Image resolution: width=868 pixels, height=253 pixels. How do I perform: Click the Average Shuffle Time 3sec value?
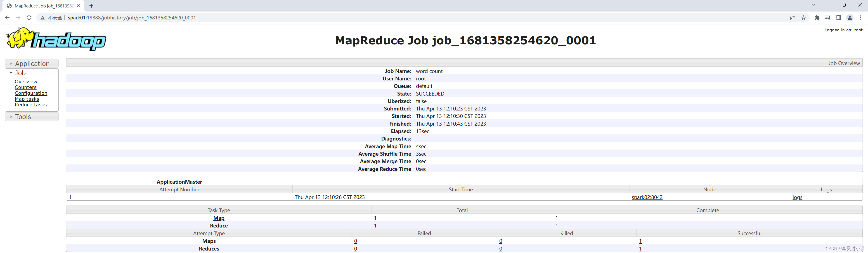(x=421, y=154)
